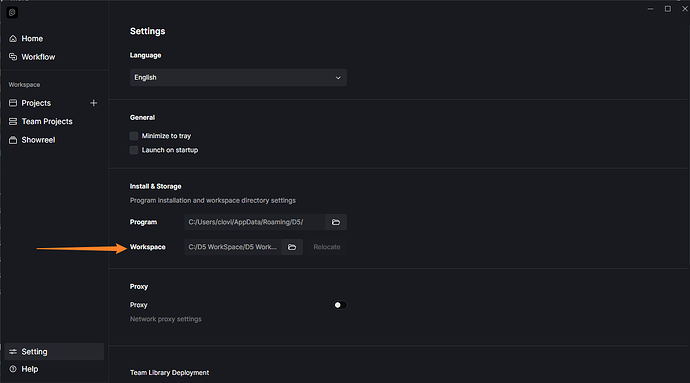
Task: Click the Install & Storage heading
Action: [155, 187]
